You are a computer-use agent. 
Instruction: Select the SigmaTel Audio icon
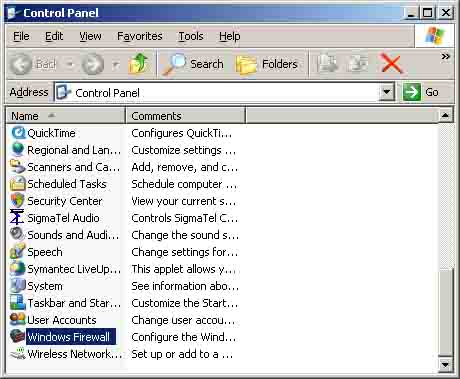click(17, 218)
